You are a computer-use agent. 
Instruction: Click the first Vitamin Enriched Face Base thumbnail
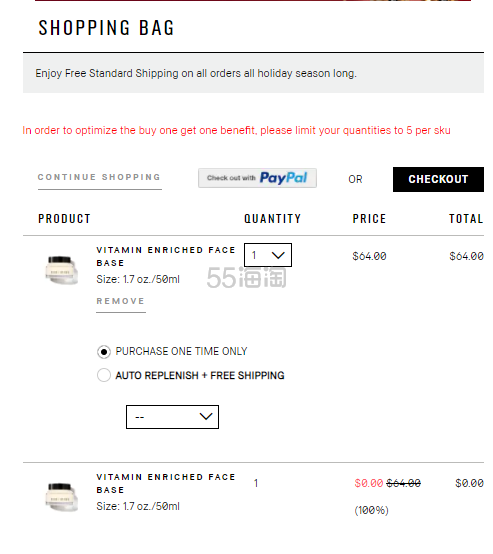[x=61, y=270]
